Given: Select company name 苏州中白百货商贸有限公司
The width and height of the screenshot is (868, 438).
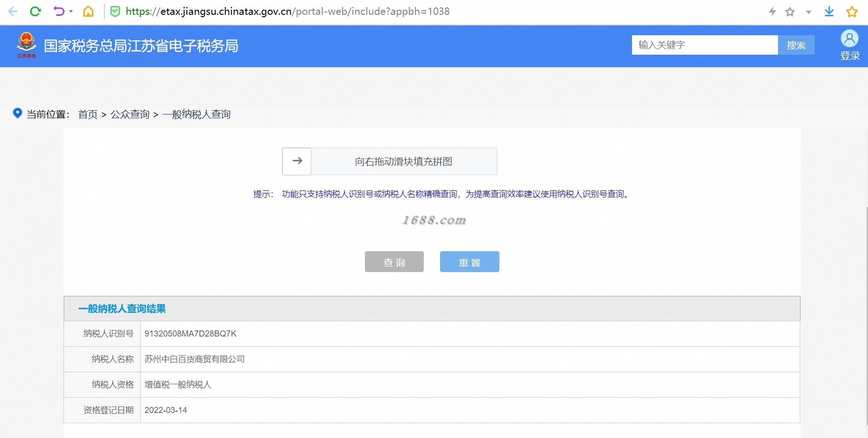Looking at the screenshot, I should point(195,359).
